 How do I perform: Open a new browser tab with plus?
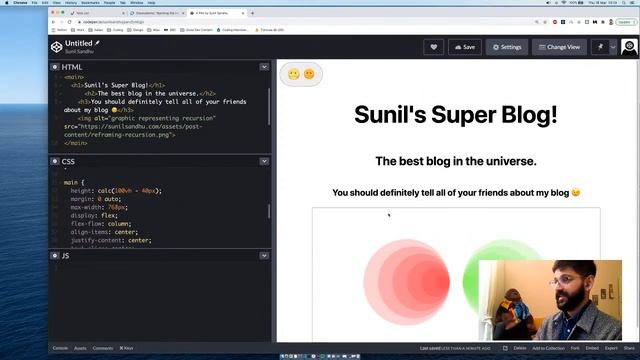(252, 13)
